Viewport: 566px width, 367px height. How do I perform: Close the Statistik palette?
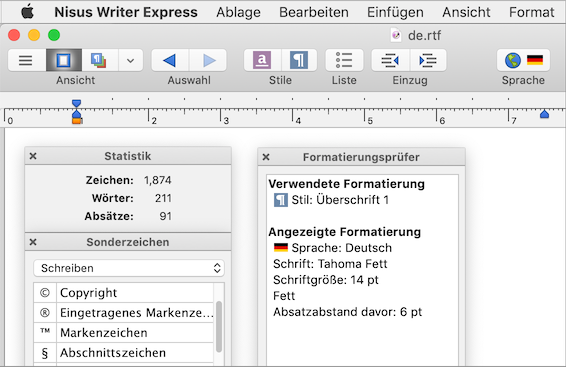[33, 156]
